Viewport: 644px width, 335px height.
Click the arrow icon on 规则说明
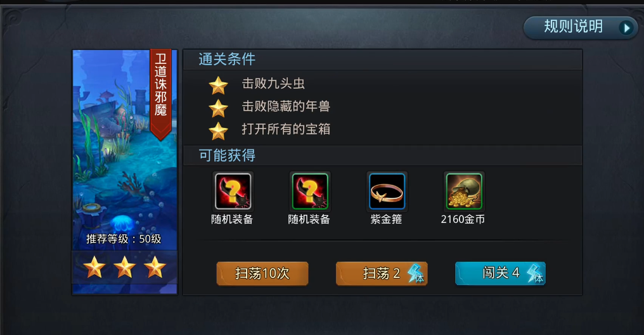point(627,28)
